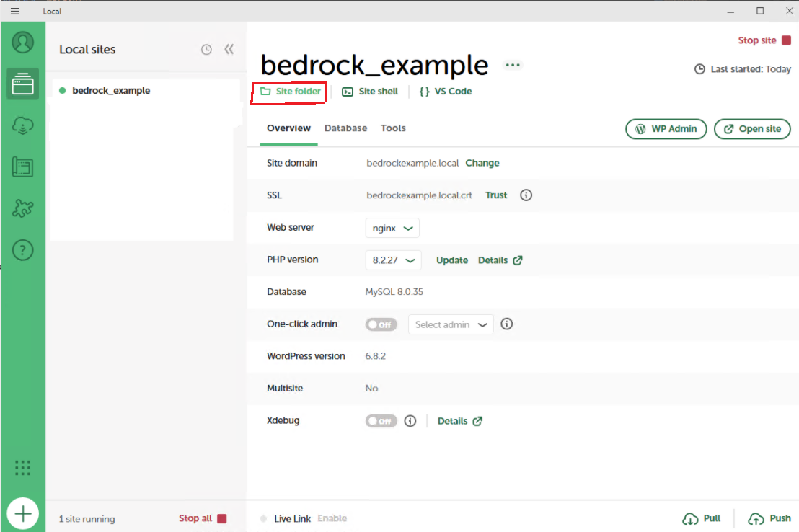Open the hamburger menu in title bar
Screen dimensions: 799x532
[x=14, y=11]
